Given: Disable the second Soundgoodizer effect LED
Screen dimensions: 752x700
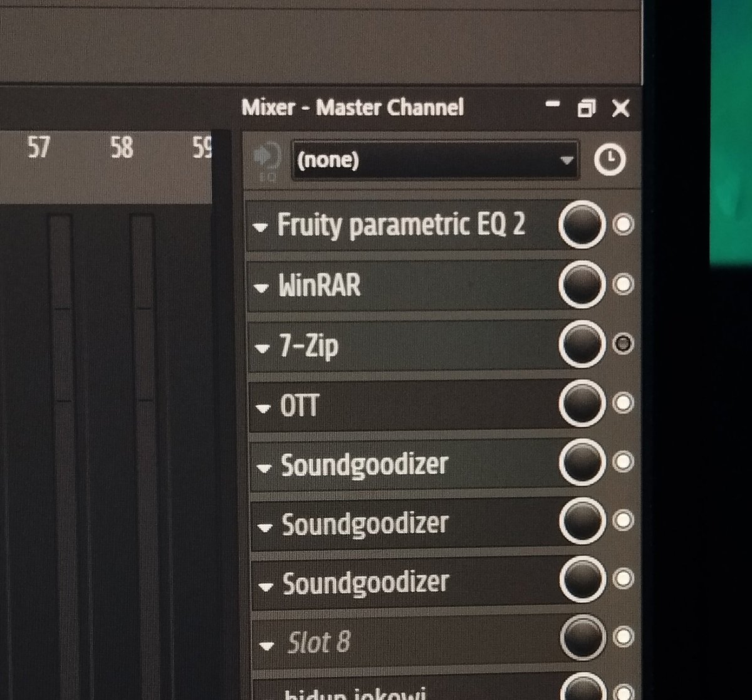Looking at the screenshot, I should [623, 520].
